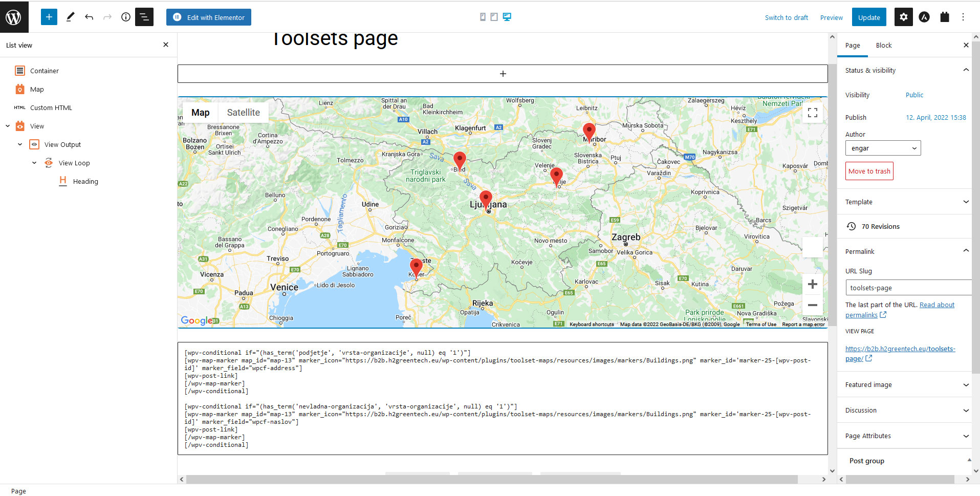This screenshot has height=496, width=980.
Task: Open the document details info icon
Action: pyautogui.click(x=126, y=17)
